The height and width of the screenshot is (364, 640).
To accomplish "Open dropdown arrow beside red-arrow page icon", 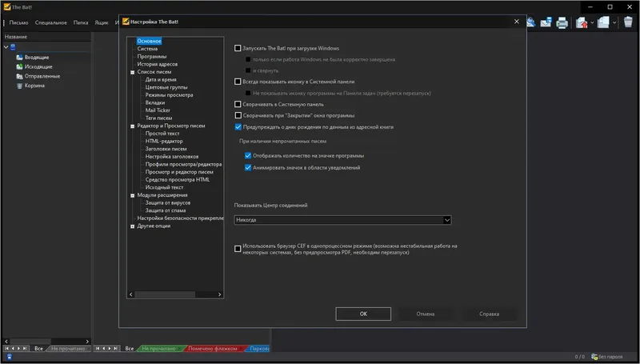I will (592, 23).
